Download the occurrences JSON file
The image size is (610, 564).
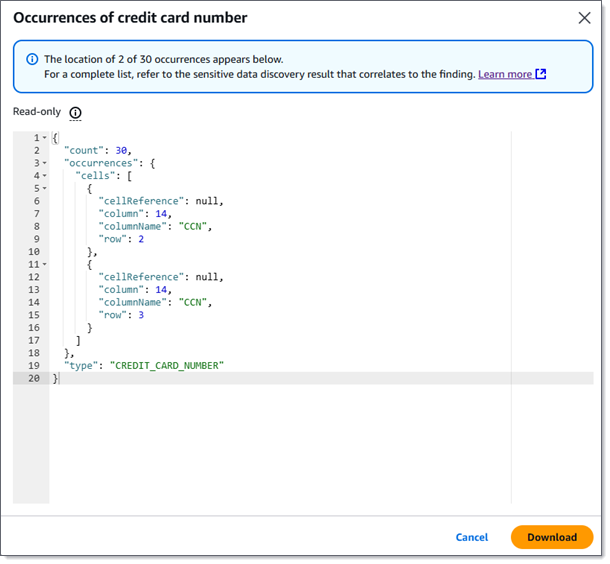coord(552,537)
